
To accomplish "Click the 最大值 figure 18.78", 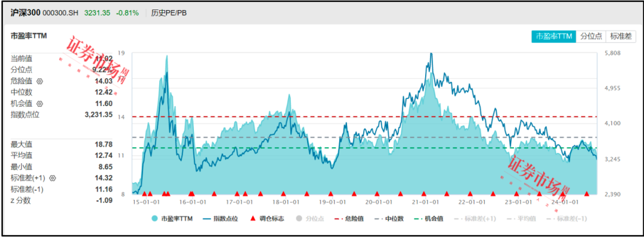I will [x=104, y=144].
